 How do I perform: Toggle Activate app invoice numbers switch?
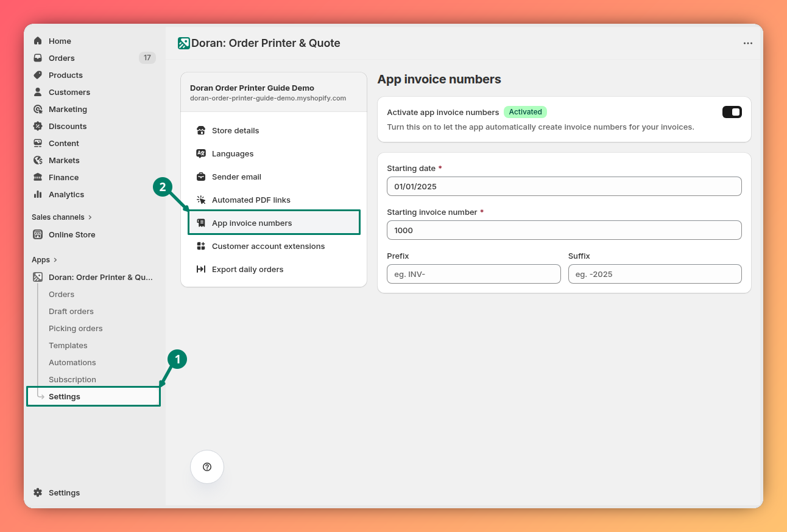[732, 112]
